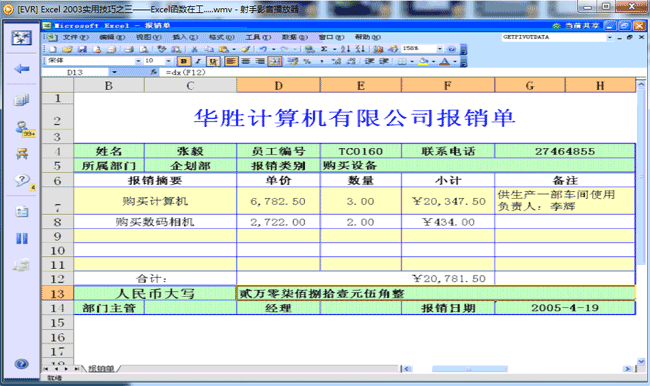Image resolution: width=650 pixels, height=386 pixels.
Task: Click the Name Box showing D13
Action: 75,72
